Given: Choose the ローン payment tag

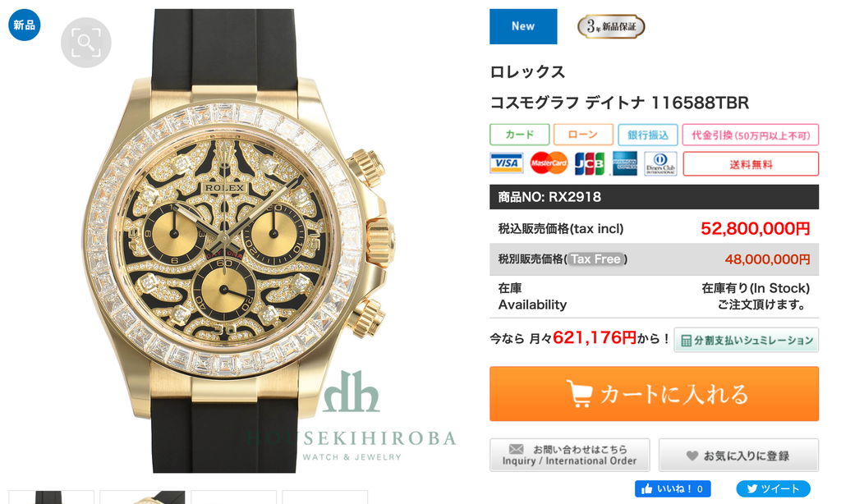Looking at the screenshot, I should point(583,135).
